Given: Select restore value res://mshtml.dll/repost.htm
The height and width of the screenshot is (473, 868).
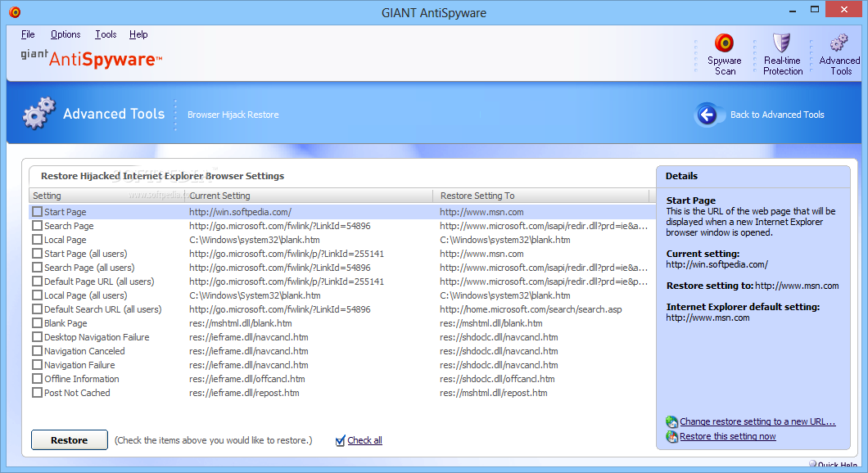Looking at the screenshot, I should (x=494, y=393).
